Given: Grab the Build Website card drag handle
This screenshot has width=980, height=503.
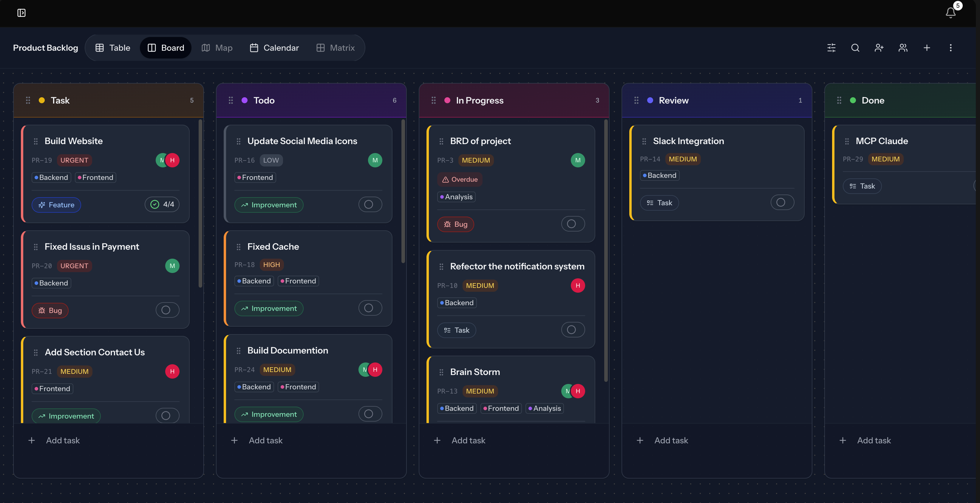Looking at the screenshot, I should tap(36, 141).
